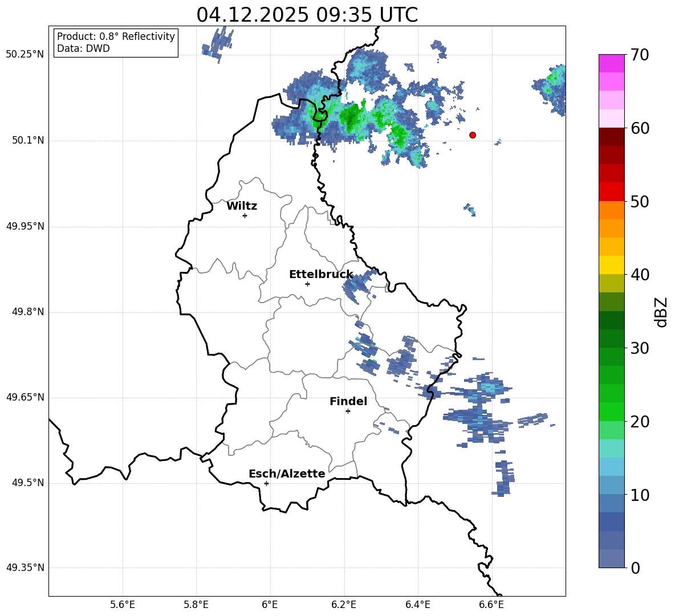The height and width of the screenshot is (616, 675).
Task: Click the colorbar value 10
Action: [x=640, y=495]
